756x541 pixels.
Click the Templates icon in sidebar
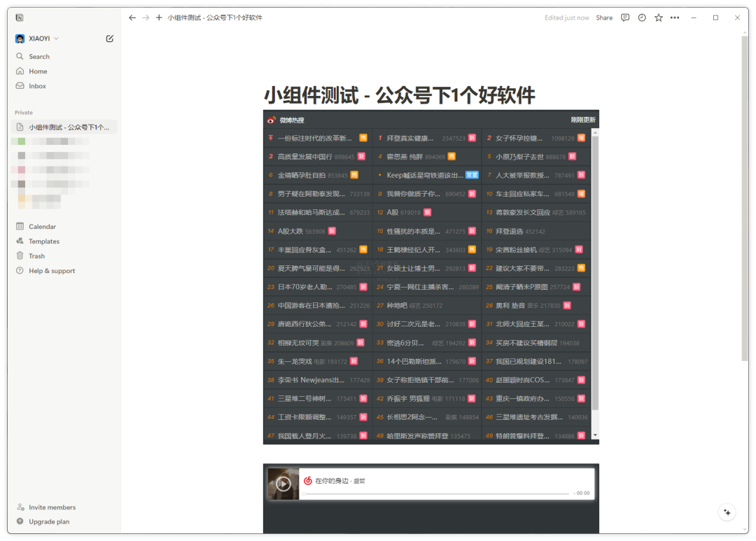click(20, 241)
